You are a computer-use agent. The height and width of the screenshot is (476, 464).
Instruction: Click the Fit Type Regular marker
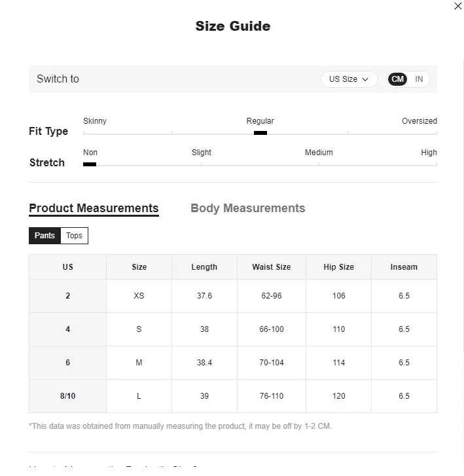(260, 133)
